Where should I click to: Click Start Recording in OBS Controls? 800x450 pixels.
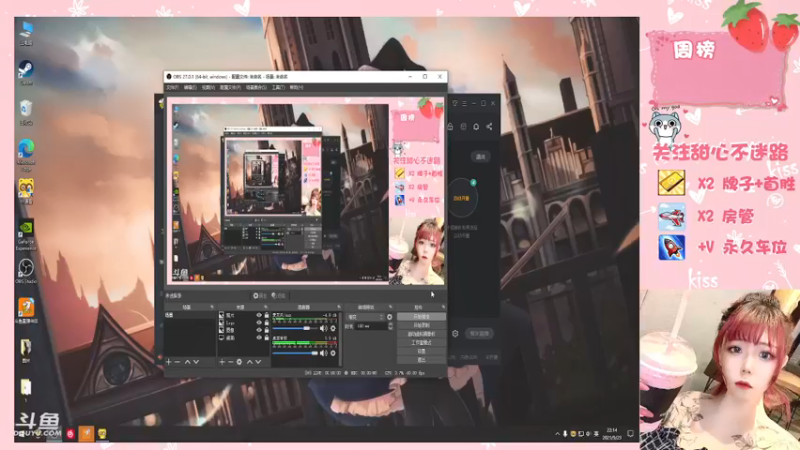[x=421, y=326]
